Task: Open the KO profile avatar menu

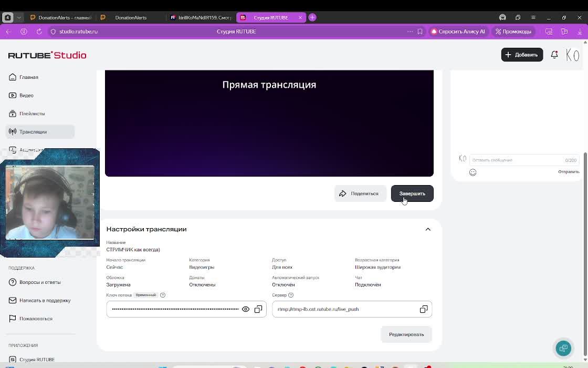Action: click(573, 55)
